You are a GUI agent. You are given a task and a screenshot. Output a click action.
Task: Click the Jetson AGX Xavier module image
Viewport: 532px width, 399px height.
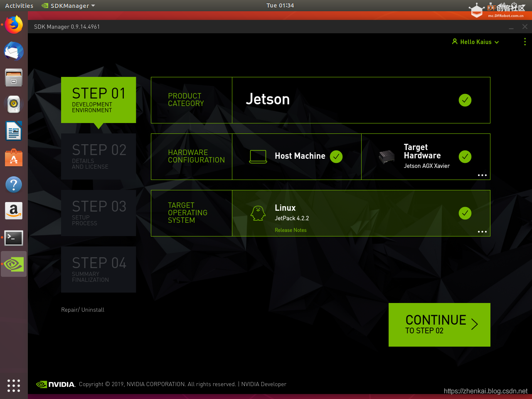point(387,157)
